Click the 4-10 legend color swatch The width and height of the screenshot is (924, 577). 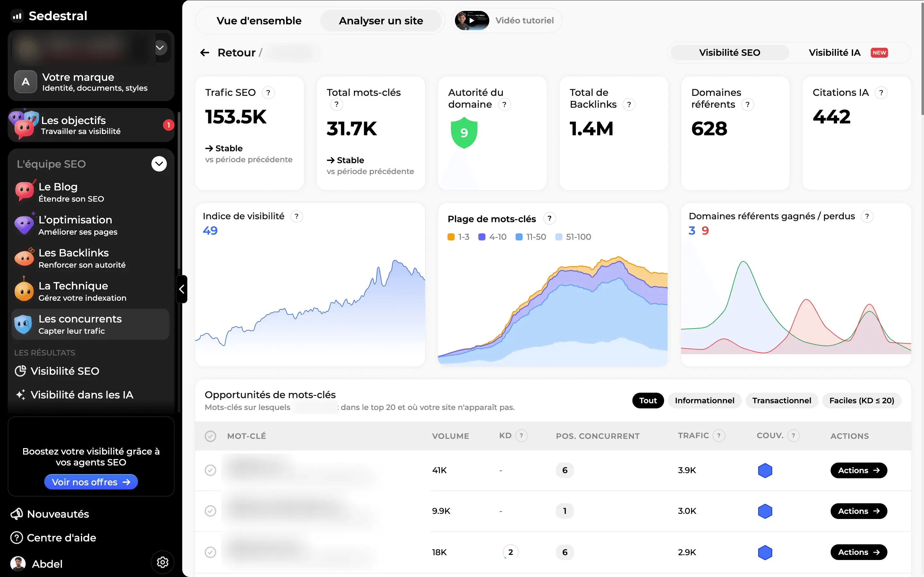(x=482, y=237)
